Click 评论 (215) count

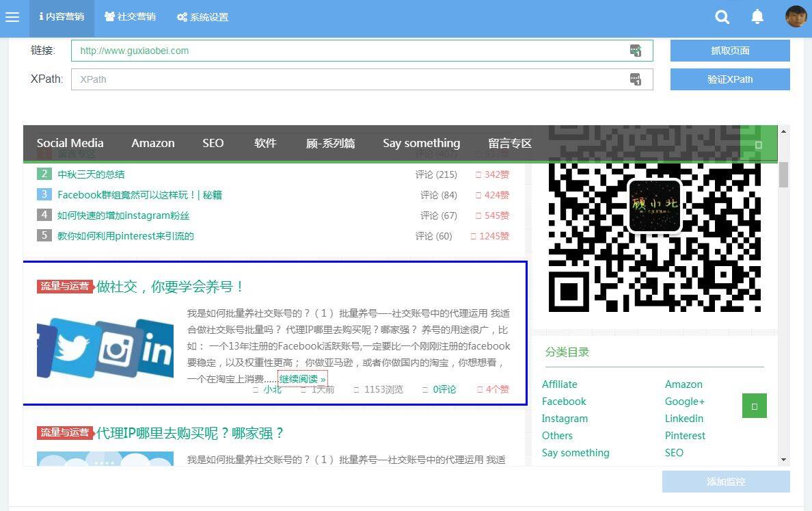coord(436,174)
